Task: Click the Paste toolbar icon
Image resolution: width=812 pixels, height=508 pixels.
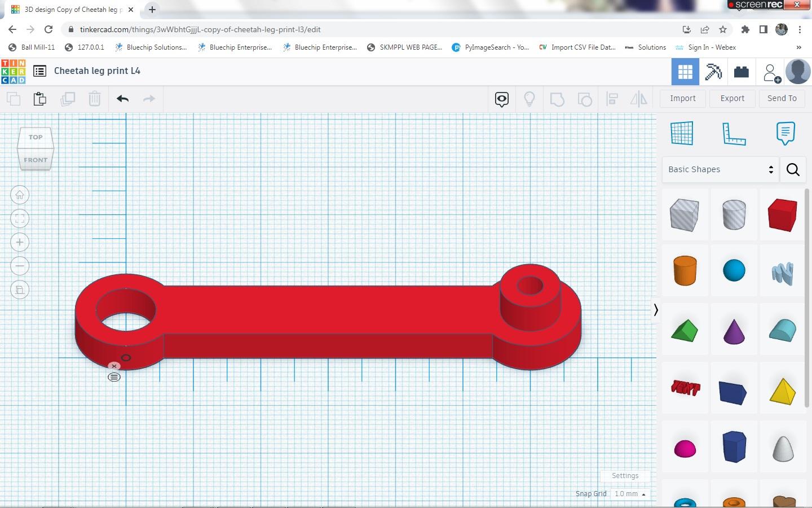Action: click(x=40, y=99)
